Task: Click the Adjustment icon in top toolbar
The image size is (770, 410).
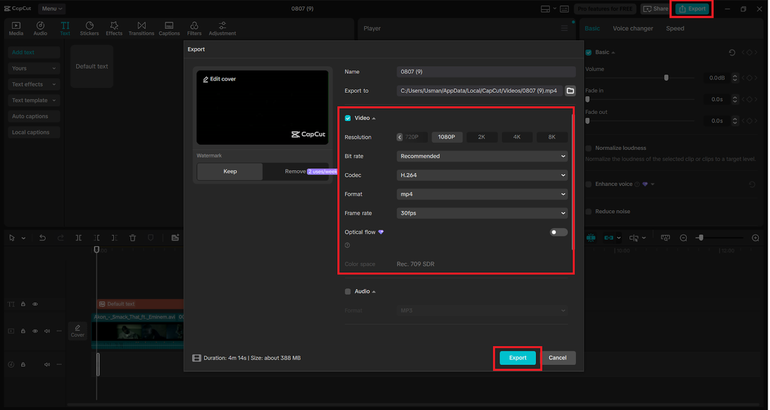Action: [222, 28]
